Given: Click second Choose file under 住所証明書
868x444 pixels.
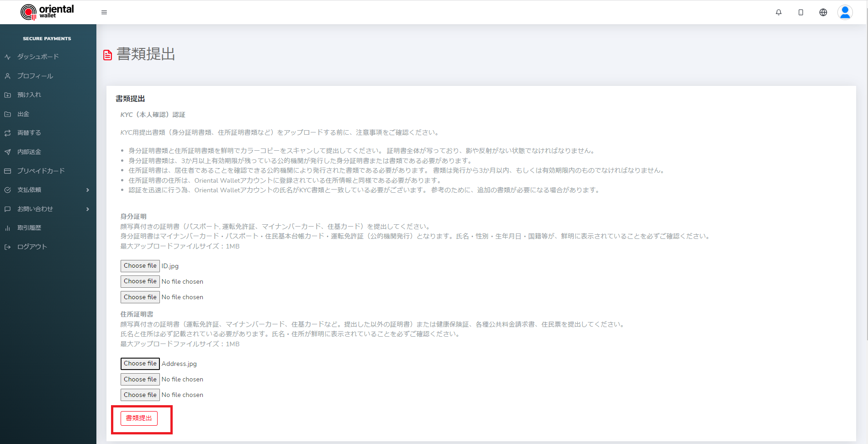Looking at the screenshot, I should click(140, 379).
